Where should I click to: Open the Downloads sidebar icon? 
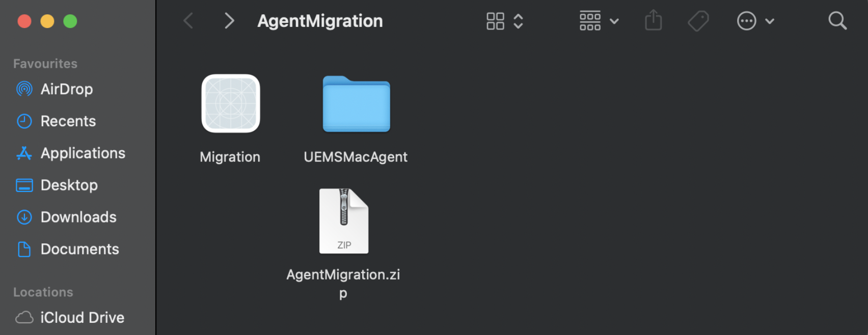coord(24,217)
